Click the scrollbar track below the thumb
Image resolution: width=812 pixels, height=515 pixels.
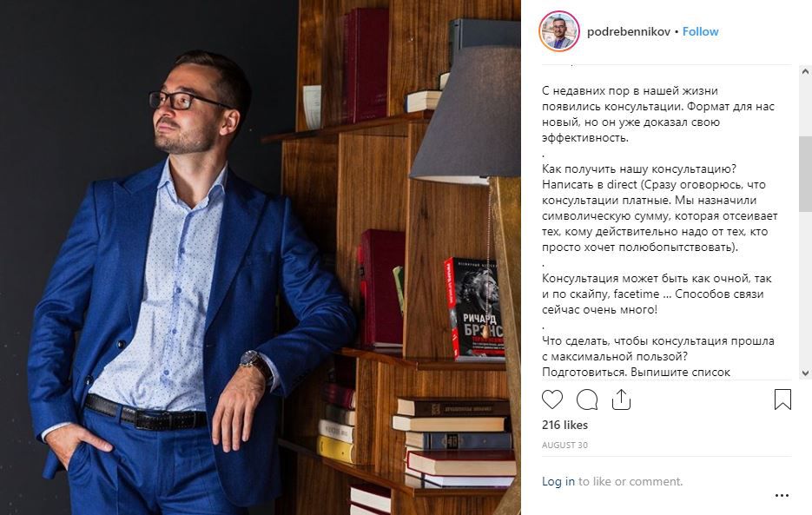805,289
